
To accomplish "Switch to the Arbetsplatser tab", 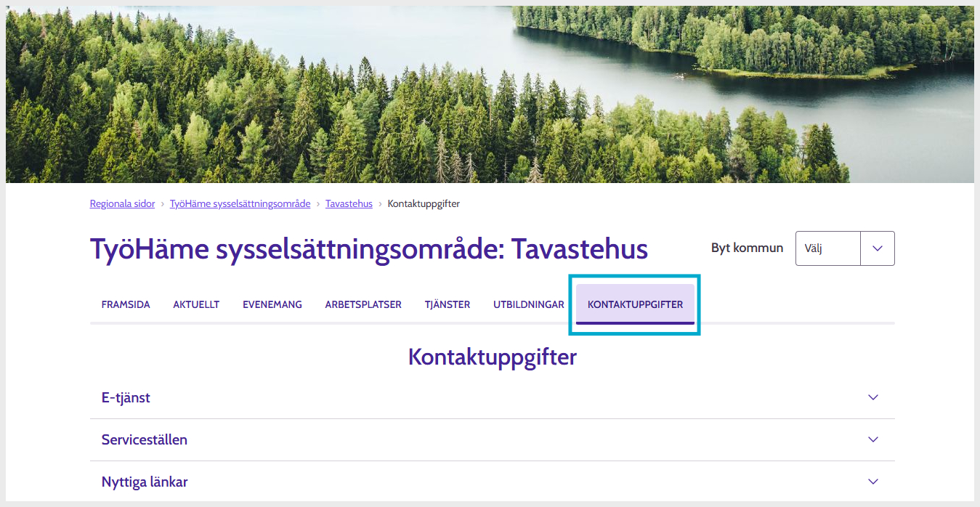I will click(363, 304).
